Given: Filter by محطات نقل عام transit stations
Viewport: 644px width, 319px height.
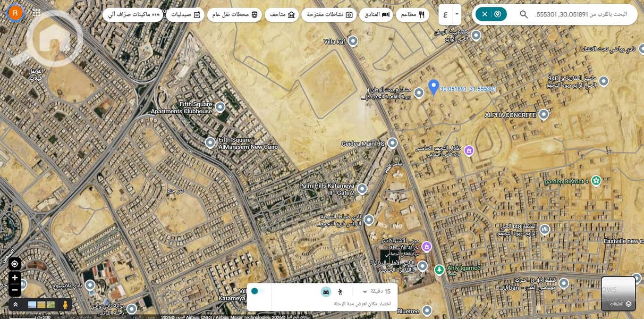Looking at the screenshot, I should pos(235,15).
